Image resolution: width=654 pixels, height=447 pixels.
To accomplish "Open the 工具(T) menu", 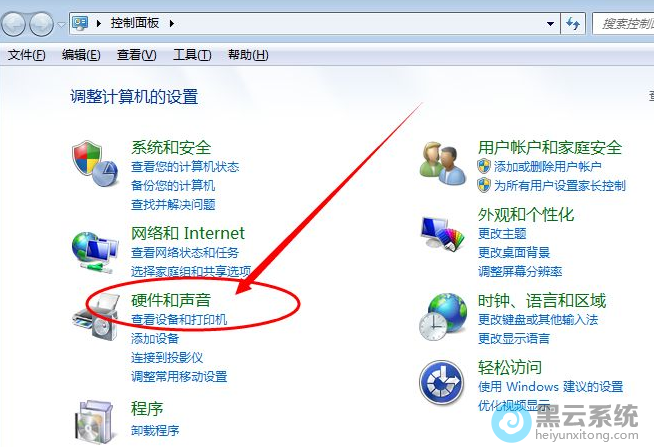I will (x=192, y=55).
